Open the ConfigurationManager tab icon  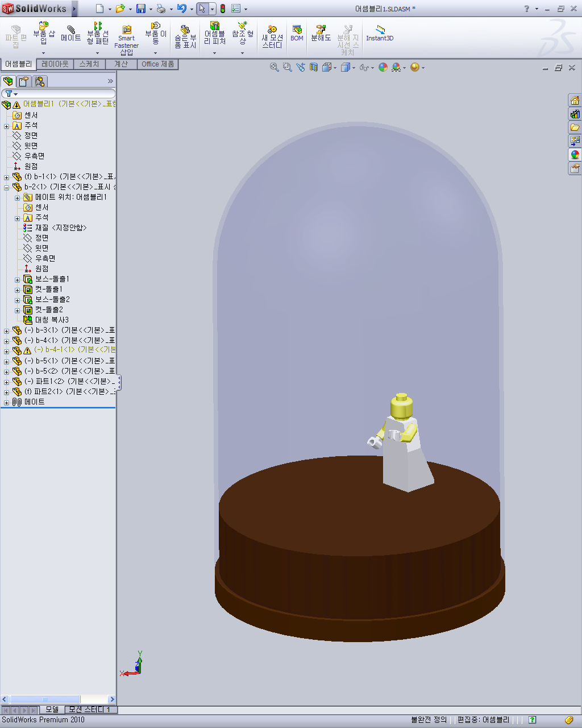point(40,81)
